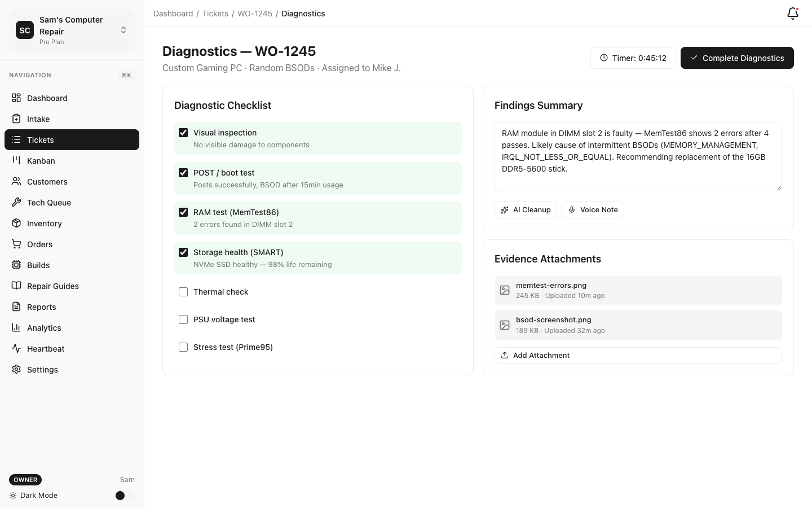Open the command palette via the ⌘K shortcut
The width and height of the screenshot is (812, 508).
(126, 75)
